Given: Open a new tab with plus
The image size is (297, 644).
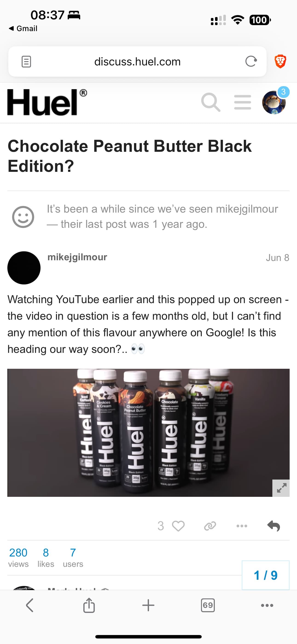Looking at the screenshot, I should tap(148, 605).
